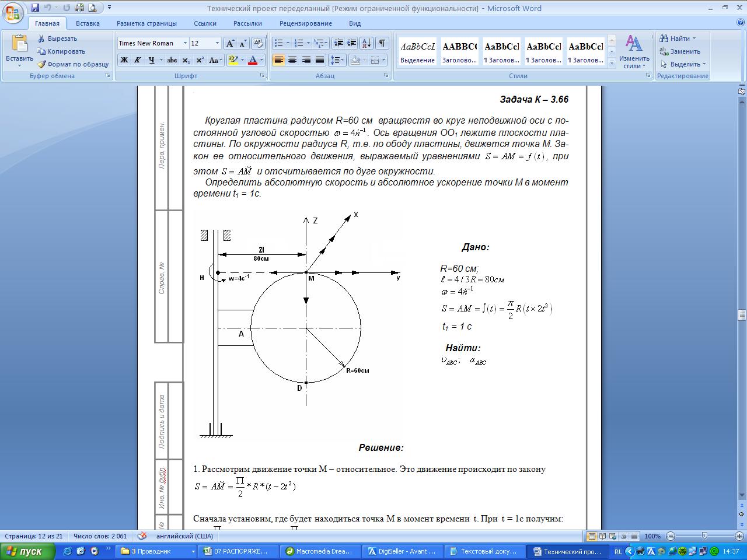The height and width of the screenshot is (560, 747).
Task: Expand the Изменить стили dropdown
Action: (634, 52)
